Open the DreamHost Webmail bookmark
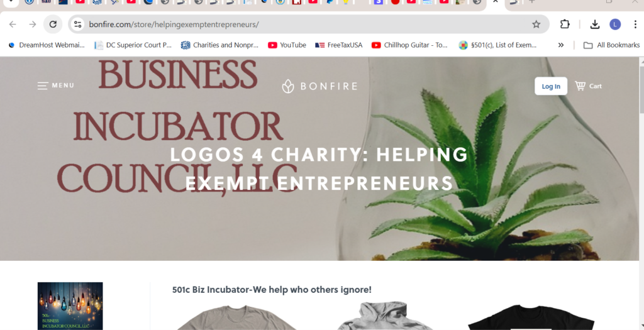 (x=46, y=45)
